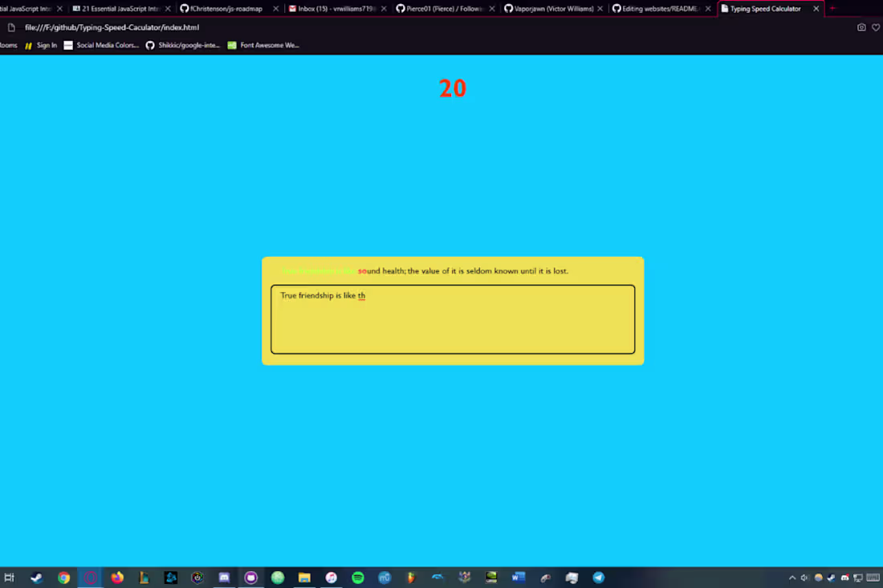The image size is (883, 588).
Task: Launch Steam from the taskbar
Action: [37, 578]
